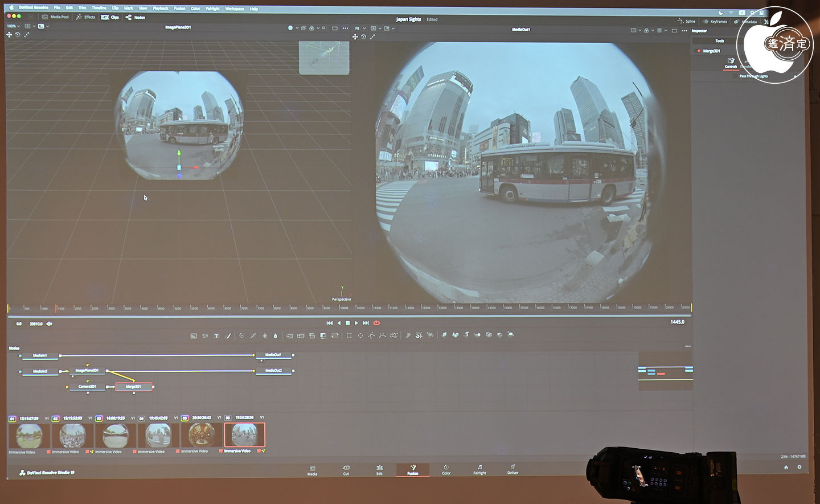This screenshot has height=504, width=820.
Task: Select the Background tool in the toolbar
Action: pyautogui.click(x=194, y=336)
